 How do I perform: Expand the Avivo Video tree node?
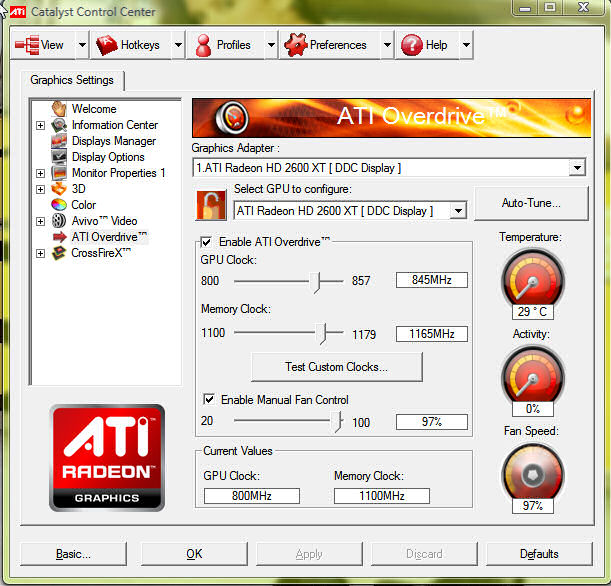click(40, 221)
